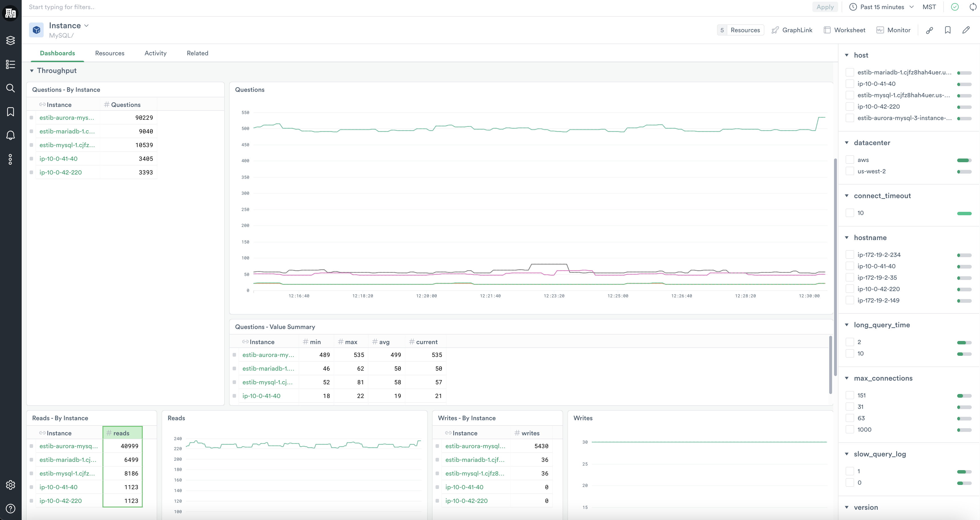The height and width of the screenshot is (520, 980).
Task: Click the dashboard vertical scrollbar
Action: 835,266
